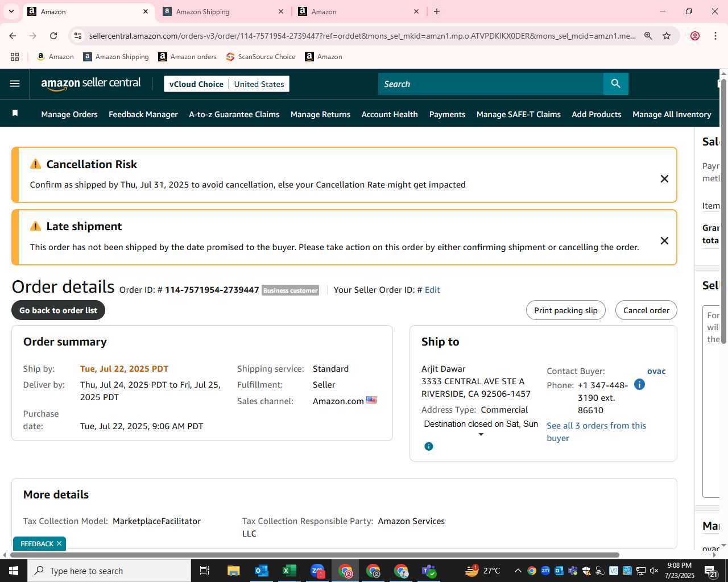
Task: Click See all 3 orders from this buyer
Action: [596, 432]
